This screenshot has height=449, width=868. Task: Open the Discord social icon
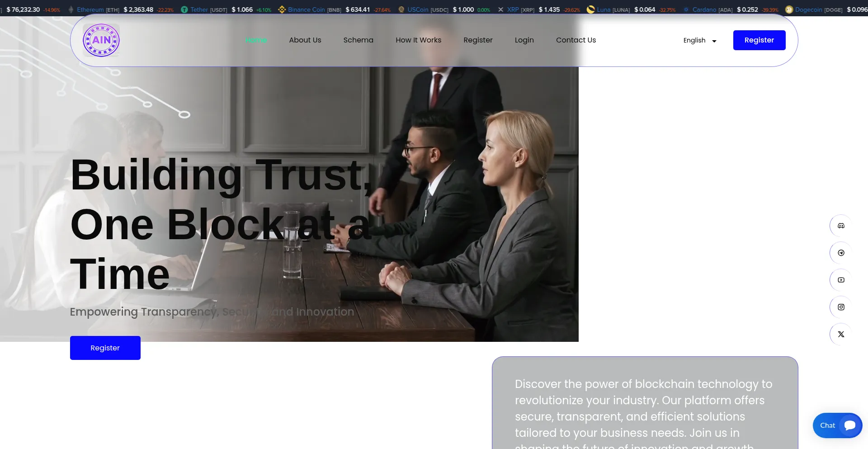[x=841, y=226]
